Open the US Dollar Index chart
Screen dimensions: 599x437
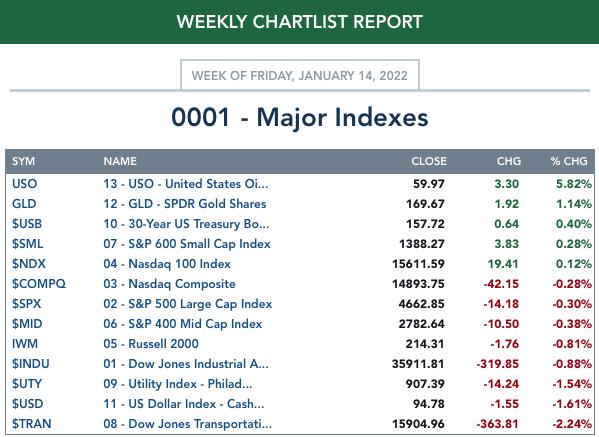click(184, 404)
